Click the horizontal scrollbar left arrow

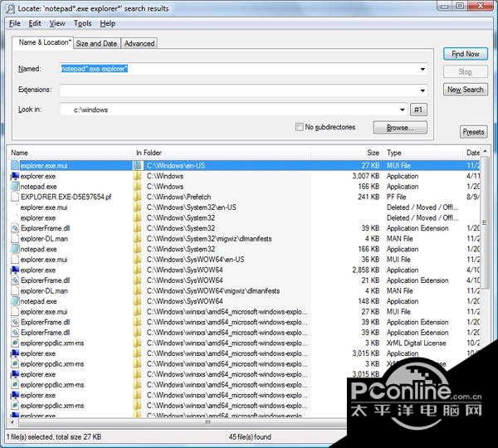click(x=12, y=422)
